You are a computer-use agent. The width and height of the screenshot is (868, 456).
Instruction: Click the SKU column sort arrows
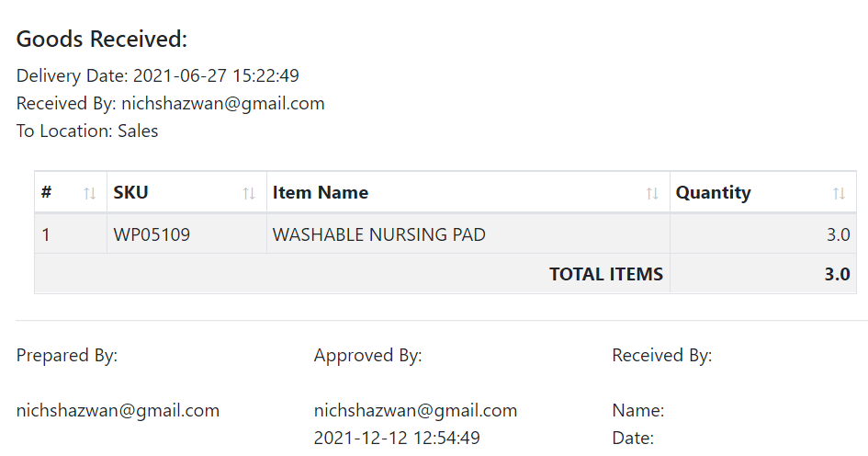(x=249, y=193)
